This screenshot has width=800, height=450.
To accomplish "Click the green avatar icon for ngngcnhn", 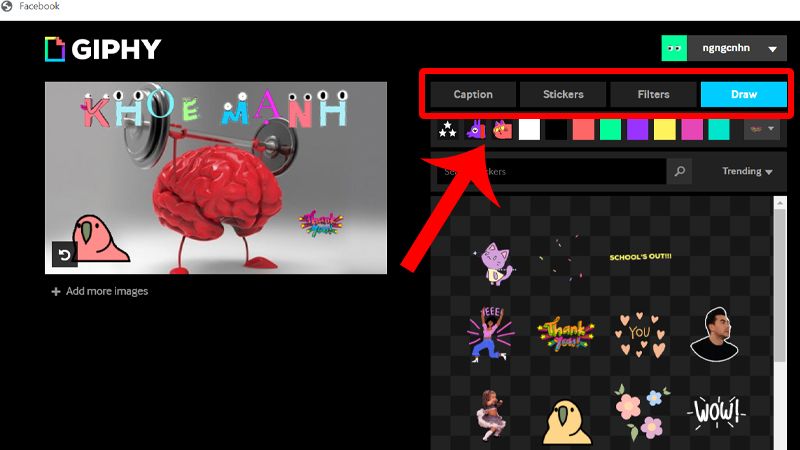I will [x=674, y=48].
